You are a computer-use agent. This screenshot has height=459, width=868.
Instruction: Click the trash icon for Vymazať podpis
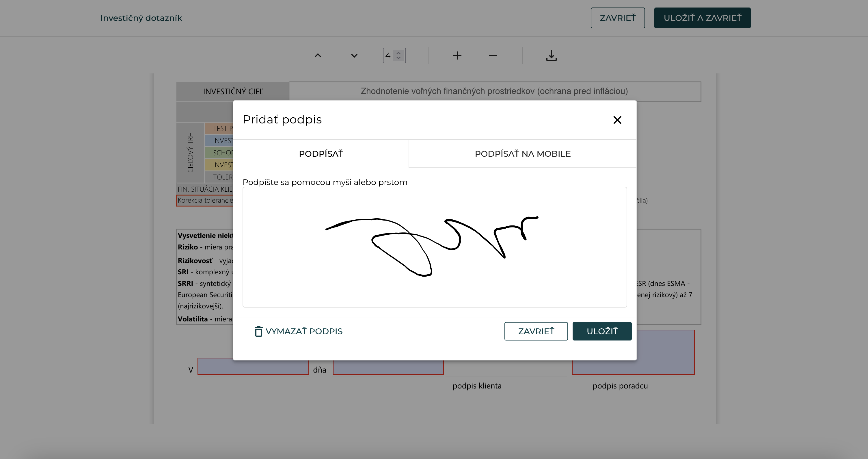click(x=258, y=331)
